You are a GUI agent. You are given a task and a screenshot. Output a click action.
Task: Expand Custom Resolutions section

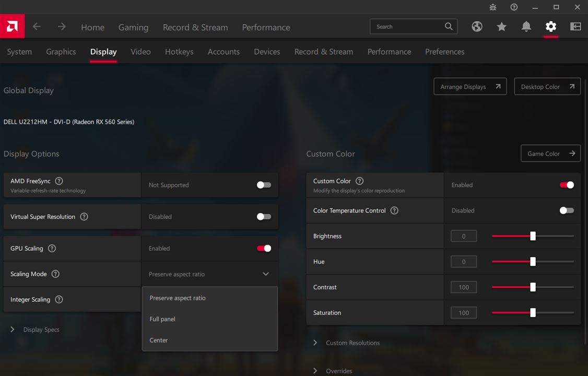point(347,343)
